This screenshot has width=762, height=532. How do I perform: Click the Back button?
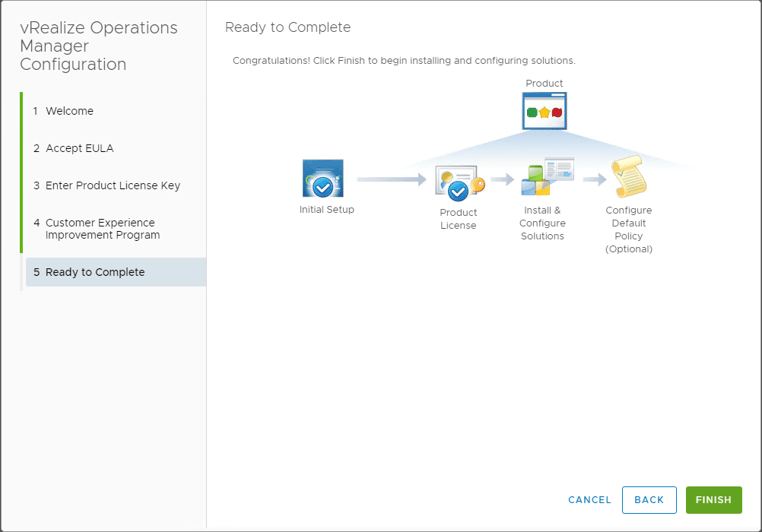click(649, 500)
